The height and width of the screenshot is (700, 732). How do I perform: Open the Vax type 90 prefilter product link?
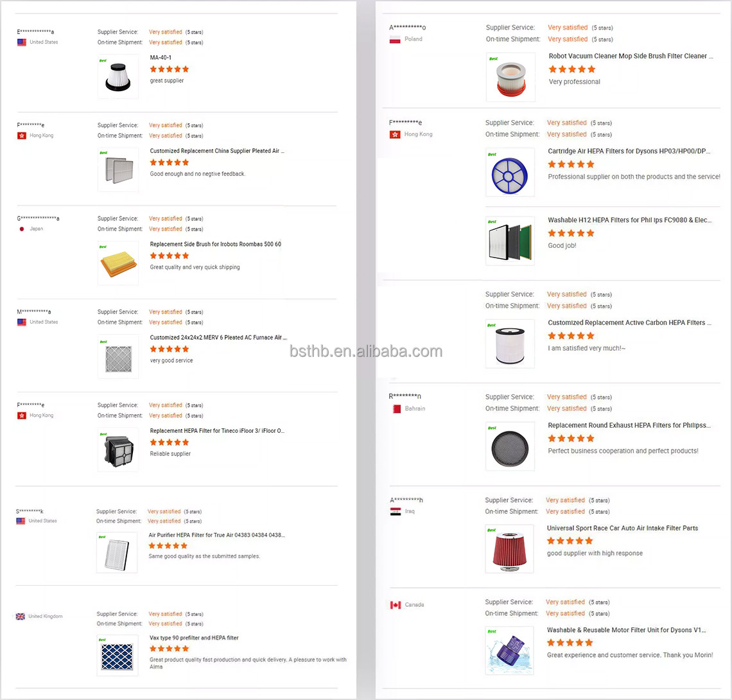[x=194, y=638]
